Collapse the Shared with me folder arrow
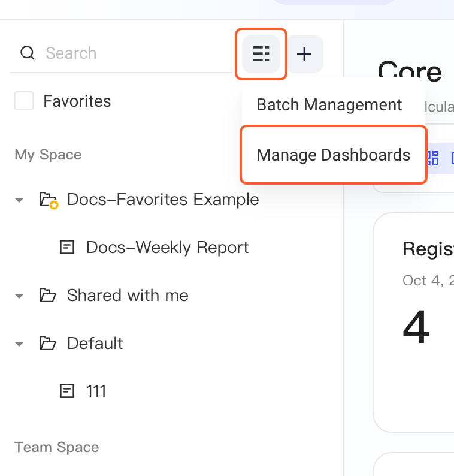This screenshot has width=454, height=476. pos(19,296)
